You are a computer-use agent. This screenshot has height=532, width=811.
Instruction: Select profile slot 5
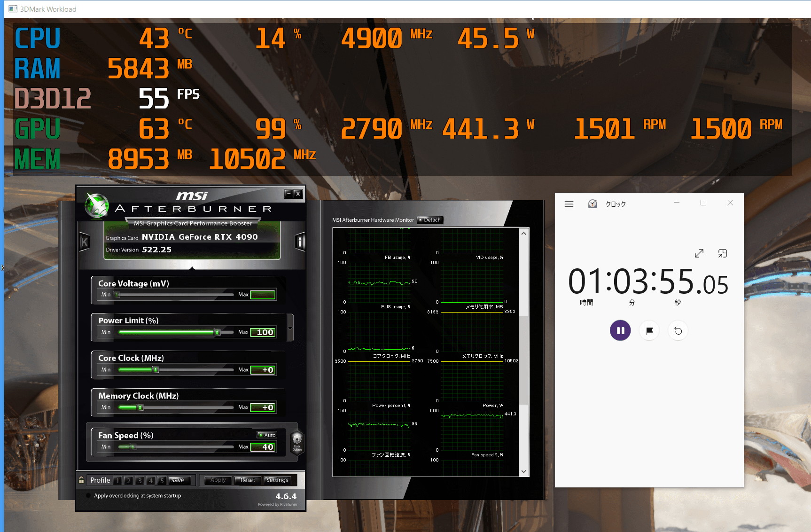(x=162, y=480)
